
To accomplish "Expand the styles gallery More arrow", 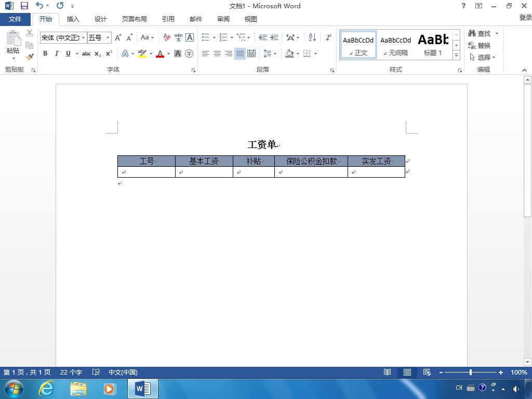I will pyautogui.click(x=457, y=55).
